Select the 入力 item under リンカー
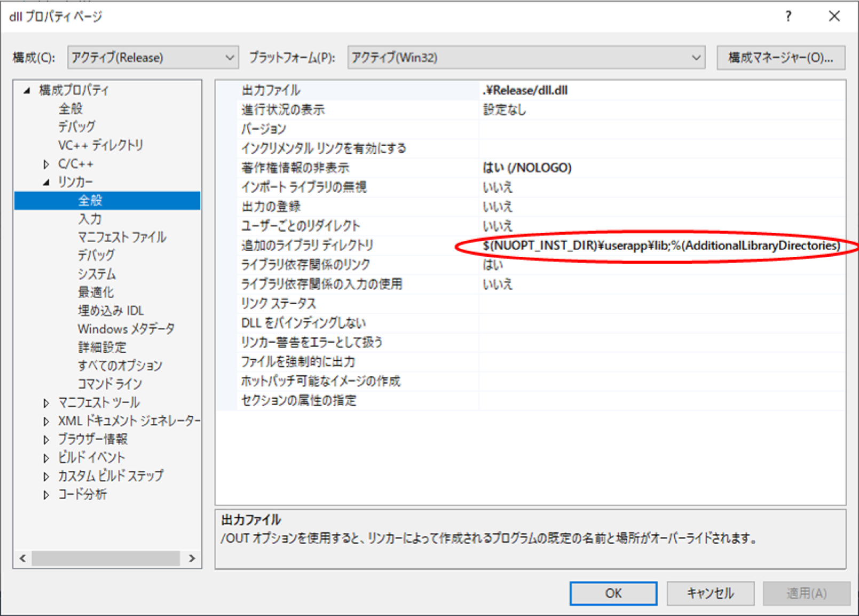859x616 pixels. [90, 219]
